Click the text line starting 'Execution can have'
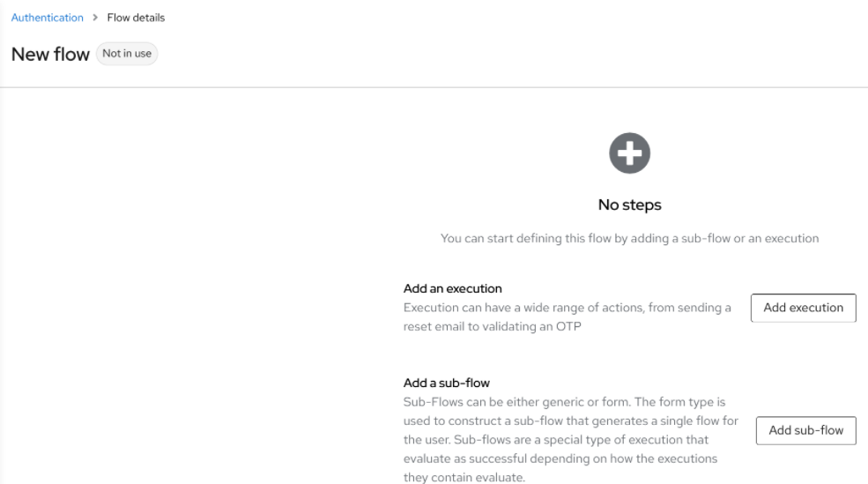Viewport: 868px width, 484px height. [567, 308]
